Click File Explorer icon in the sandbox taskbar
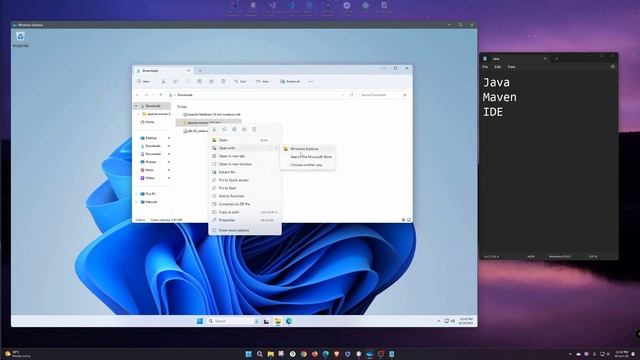Image resolution: width=640 pixels, height=360 pixels. (278, 321)
